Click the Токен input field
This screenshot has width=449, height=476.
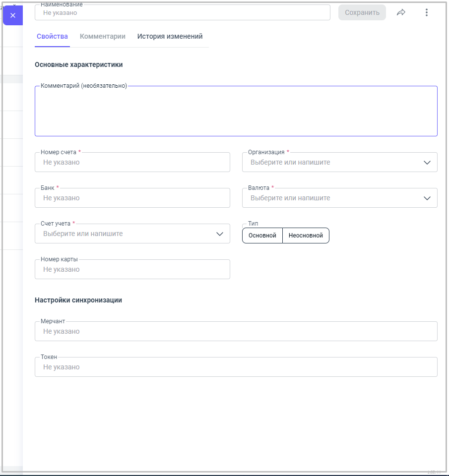pyautogui.click(x=236, y=367)
